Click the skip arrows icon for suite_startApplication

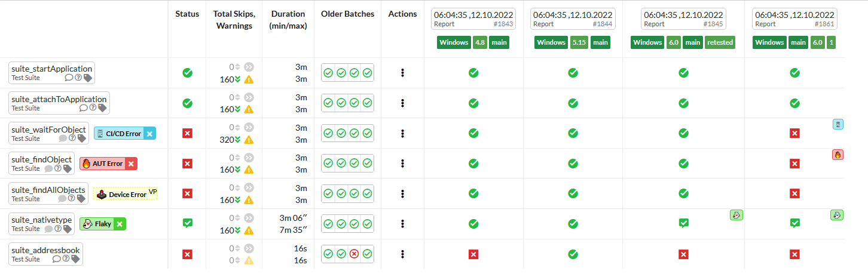tap(249, 67)
